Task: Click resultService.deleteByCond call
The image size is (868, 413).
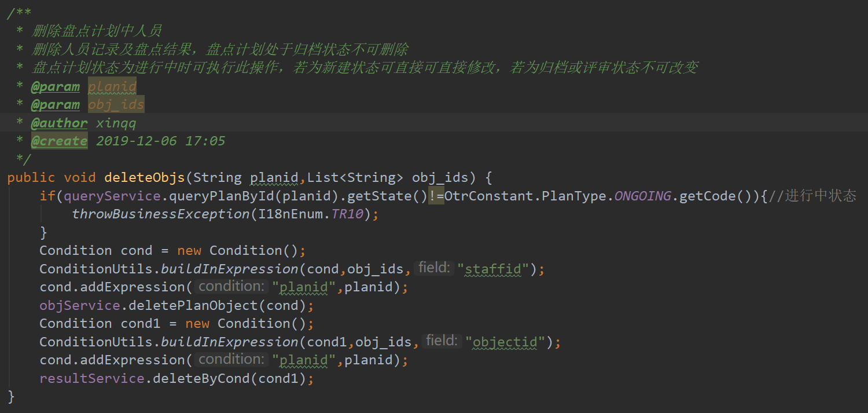Action: tap(169, 378)
